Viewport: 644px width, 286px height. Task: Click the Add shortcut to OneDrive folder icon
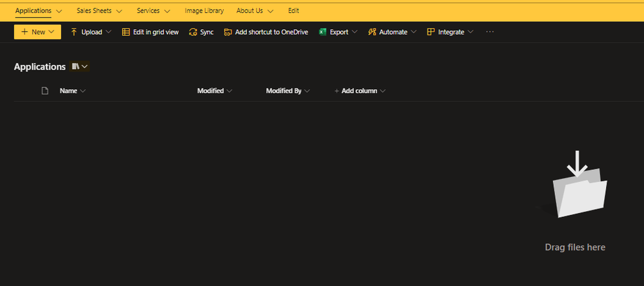[228, 32]
